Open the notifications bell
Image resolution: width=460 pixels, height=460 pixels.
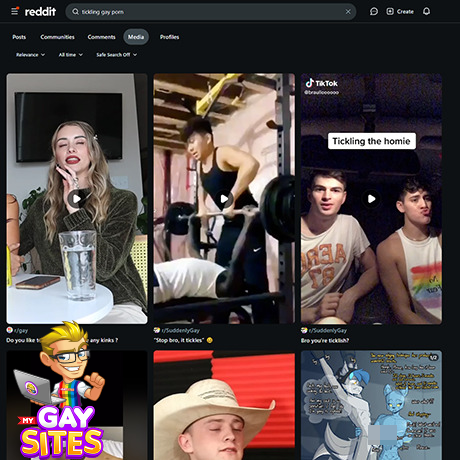tap(426, 12)
